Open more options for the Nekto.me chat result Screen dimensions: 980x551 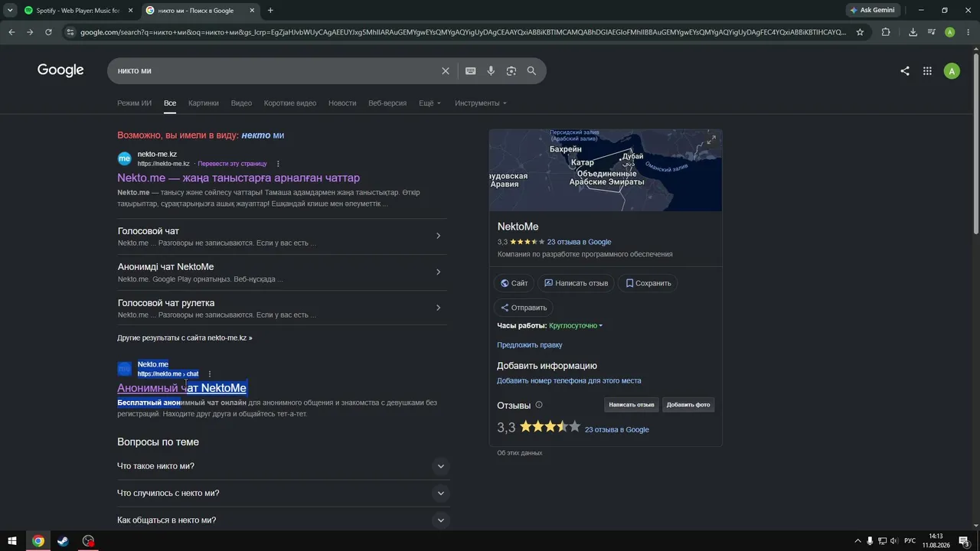pos(209,374)
